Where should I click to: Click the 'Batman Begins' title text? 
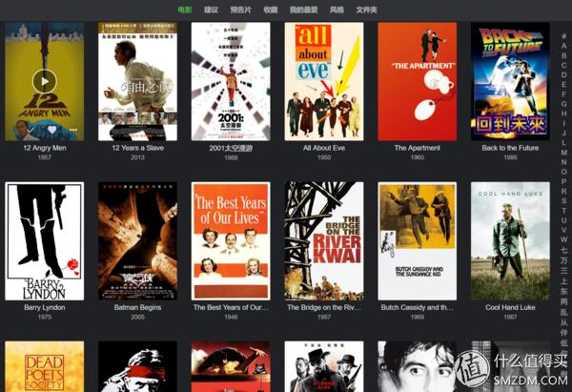[x=137, y=307]
